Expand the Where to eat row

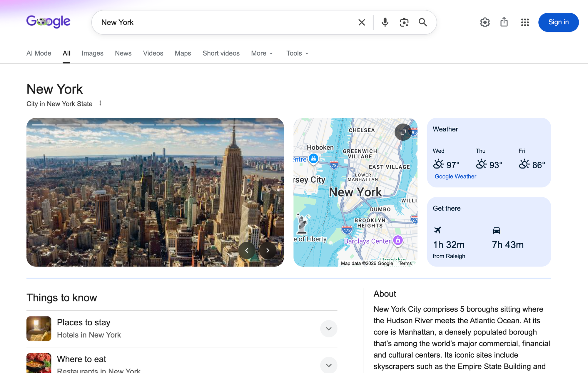coord(329,365)
